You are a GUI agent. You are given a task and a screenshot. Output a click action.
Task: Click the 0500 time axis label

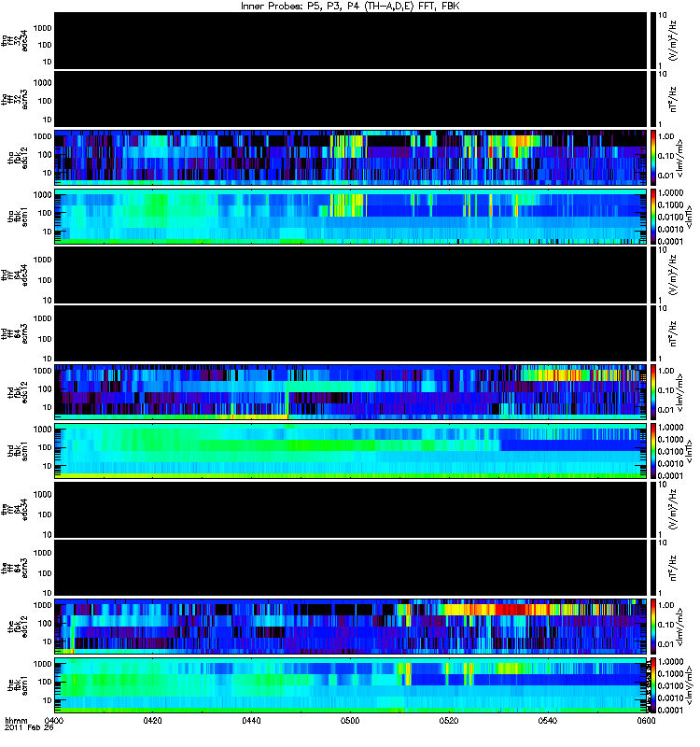(350, 720)
